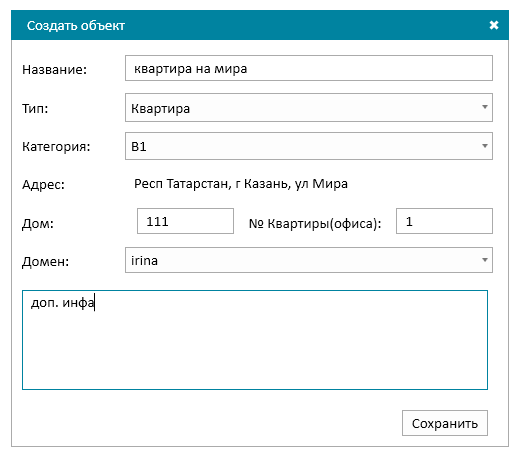Click the arrow of the Тип combo box
519x458 pixels.
pos(485,107)
